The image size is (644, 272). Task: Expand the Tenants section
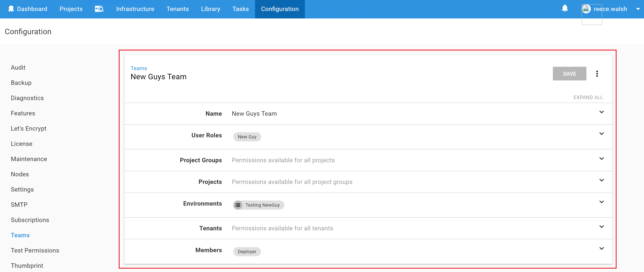coord(602,226)
